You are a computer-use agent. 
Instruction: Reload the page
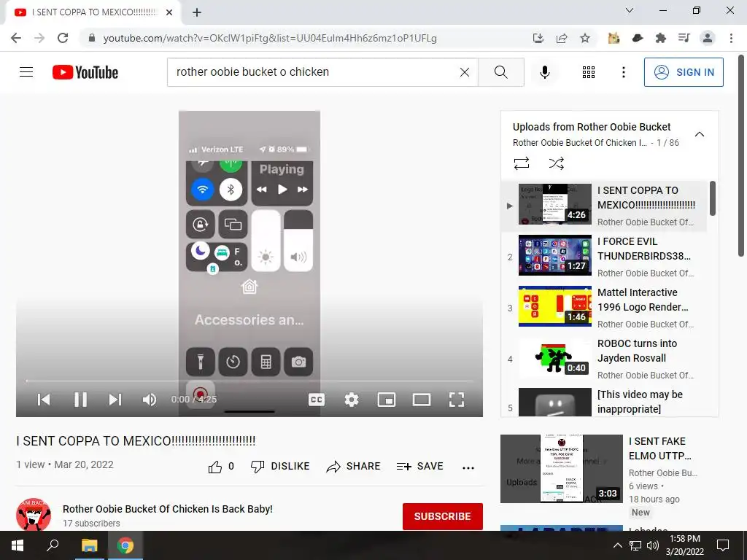(x=63, y=38)
